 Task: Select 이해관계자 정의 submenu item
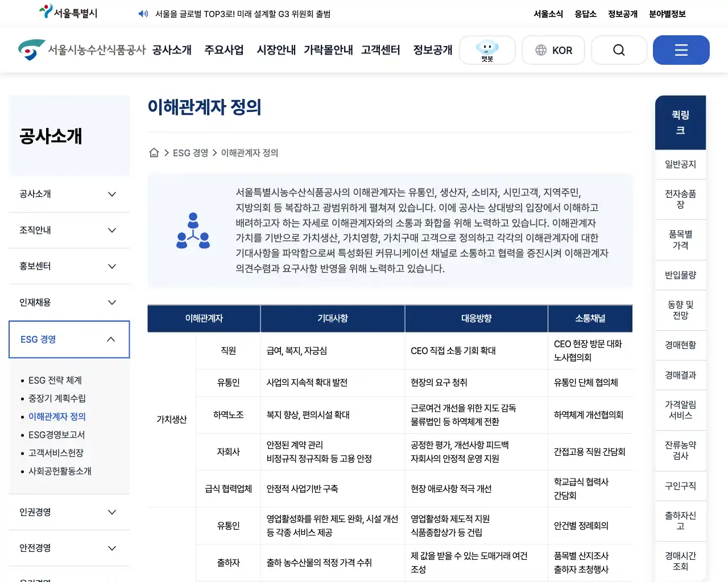57,417
